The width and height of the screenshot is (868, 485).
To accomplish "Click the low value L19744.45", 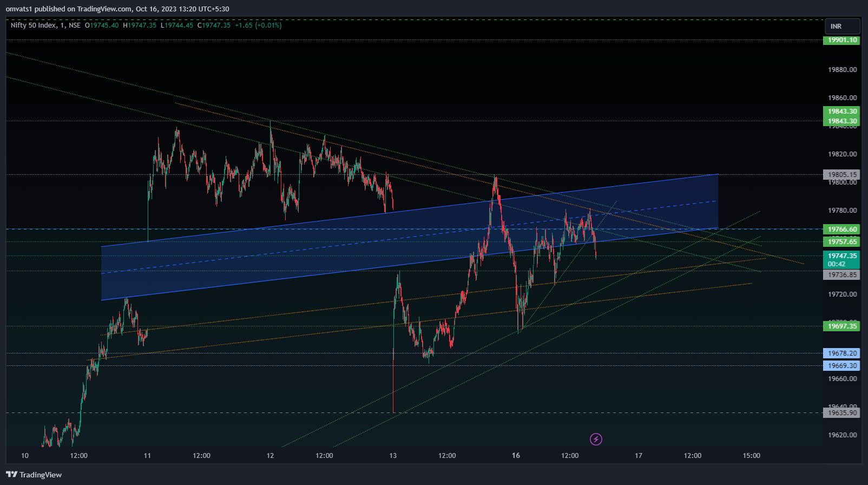I will tap(177, 25).
